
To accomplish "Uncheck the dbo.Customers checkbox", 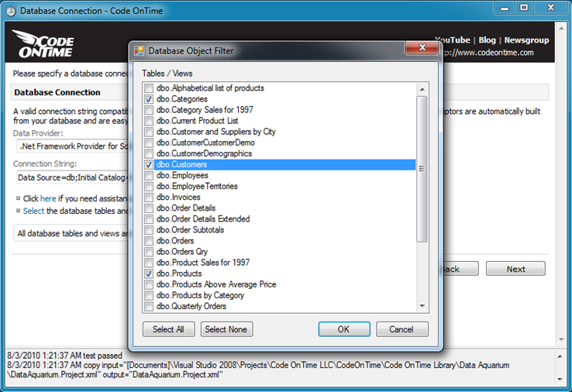I will tap(149, 165).
